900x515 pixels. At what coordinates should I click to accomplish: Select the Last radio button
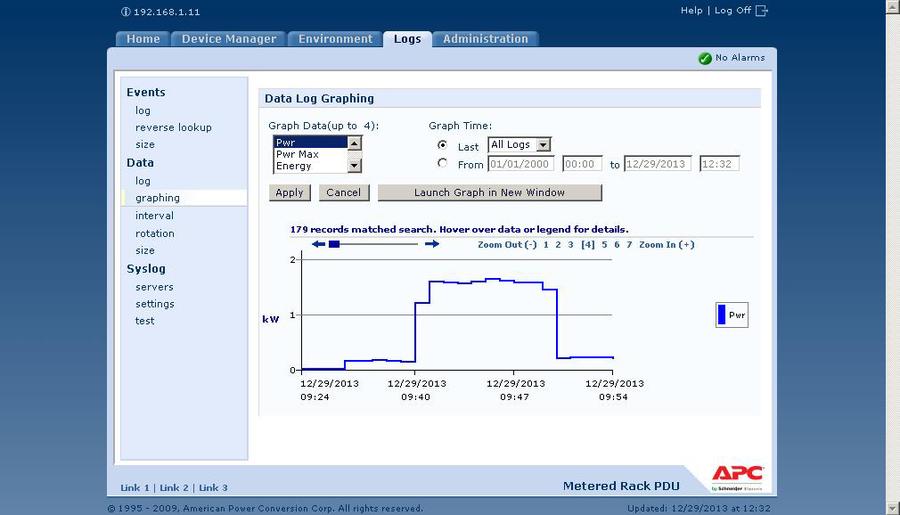pyautogui.click(x=443, y=146)
